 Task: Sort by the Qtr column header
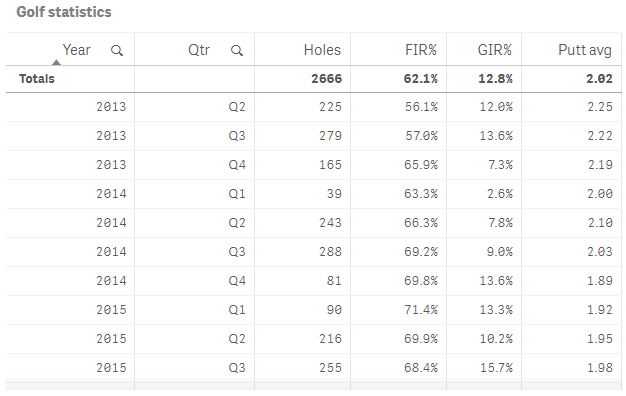coord(199,50)
